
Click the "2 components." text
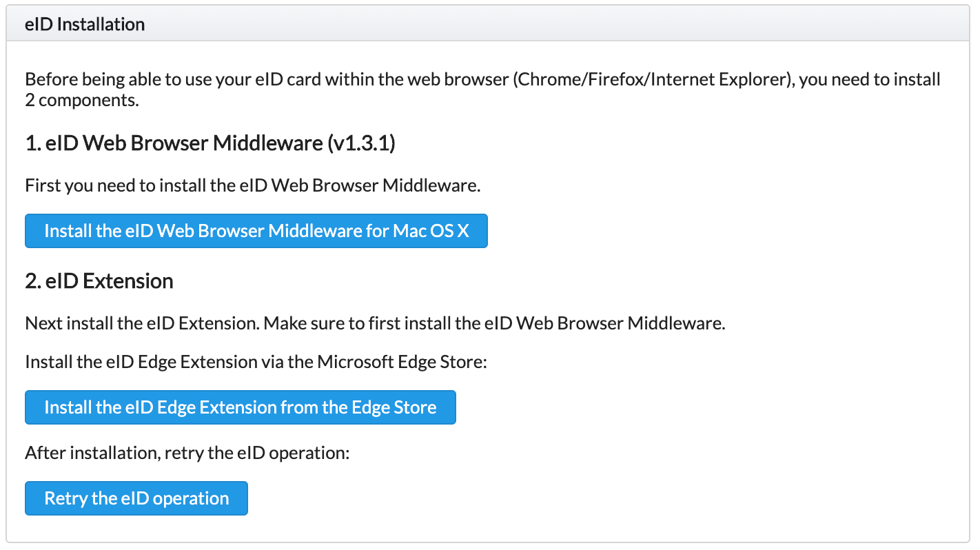(x=82, y=100)
